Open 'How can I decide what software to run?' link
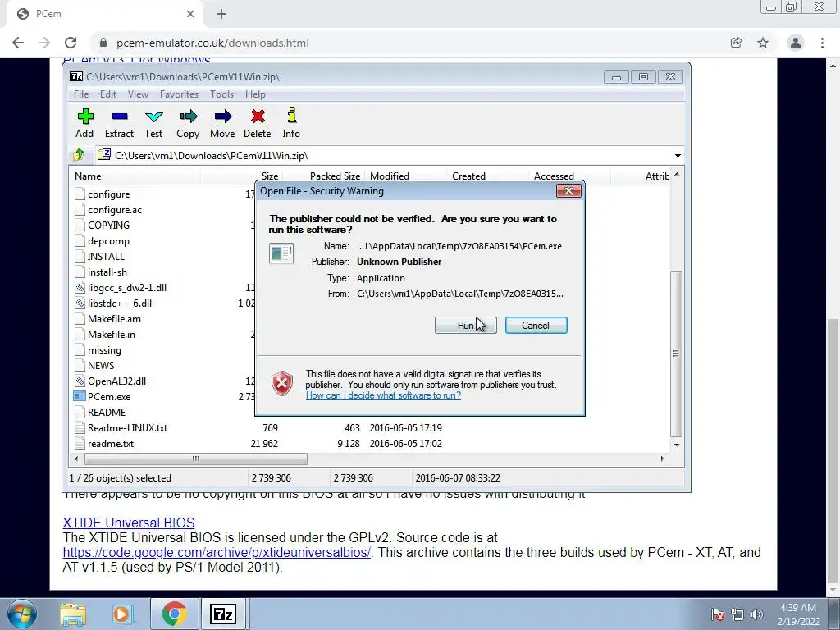 [x=384, y=395]
